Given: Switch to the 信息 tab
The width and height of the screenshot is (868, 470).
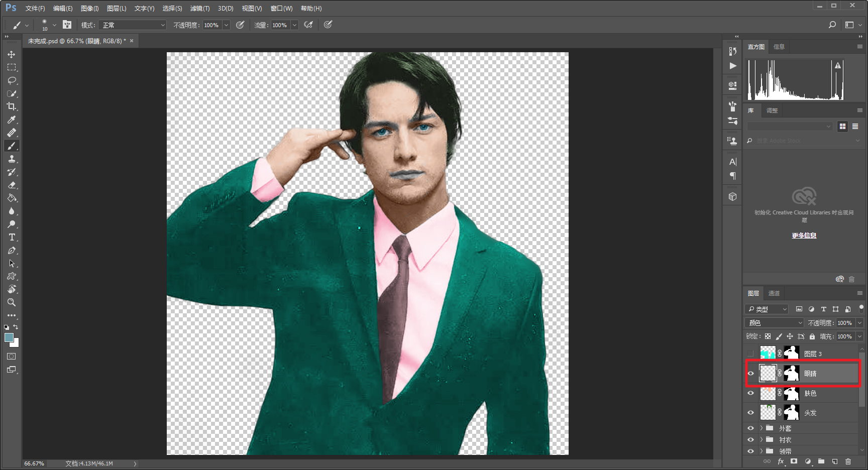Looking at the screenshot, I should tap(779, 47).
